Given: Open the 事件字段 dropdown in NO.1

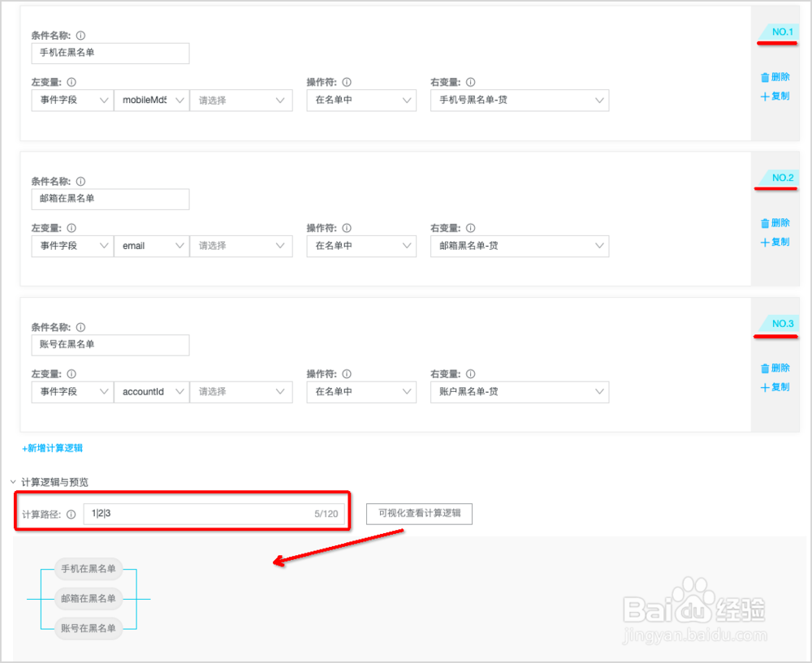Looking at the screenshot, I should tap(71, 100).
